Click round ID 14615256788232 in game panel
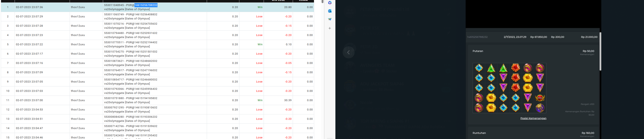Screen dimensions: 644x139 (477, 37)
